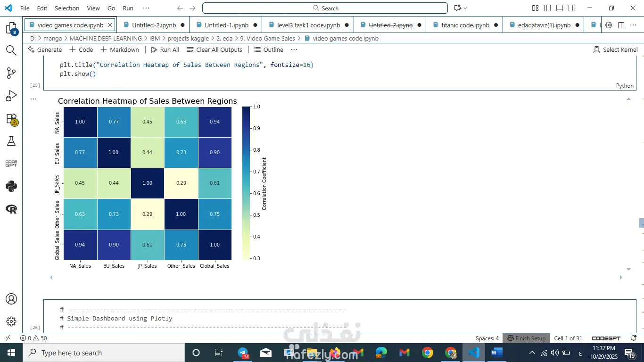Open the Python extension view
644x362 pixels.
click(x=11, y=186)
